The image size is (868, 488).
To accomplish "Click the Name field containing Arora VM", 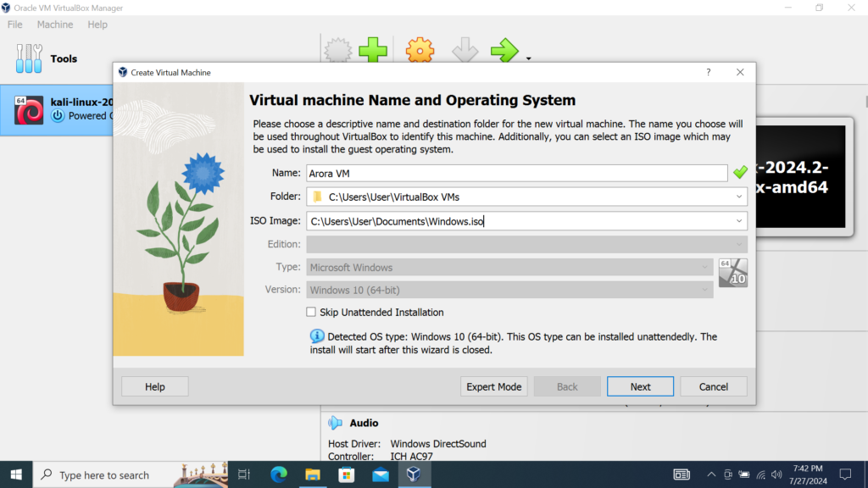I will click(x=517, y=173).
